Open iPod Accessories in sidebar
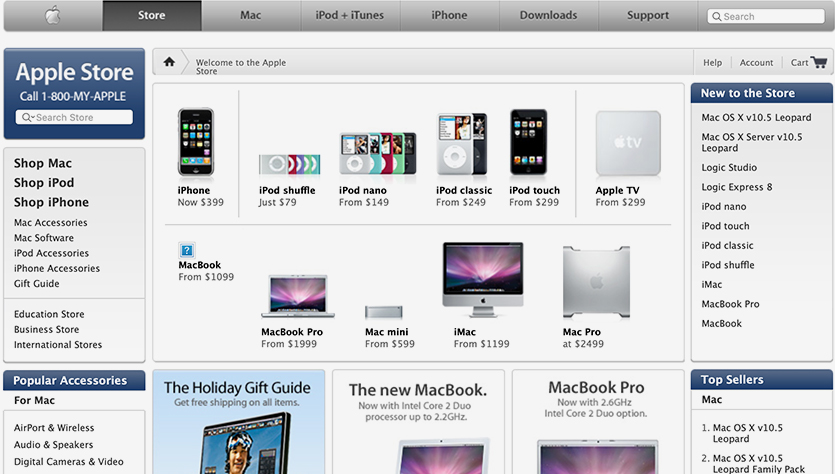The height and width of the screenshot is (474, 835). pos(51,254)
